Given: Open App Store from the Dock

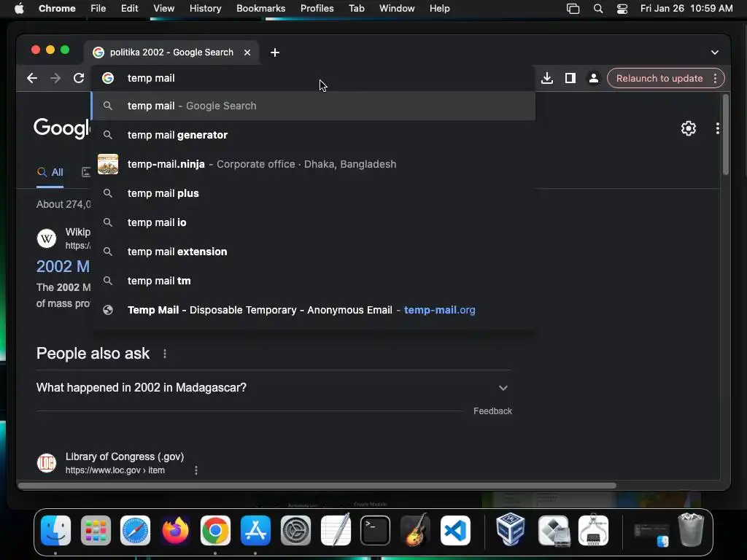Looking at the screenshot, I should (255, 530).
